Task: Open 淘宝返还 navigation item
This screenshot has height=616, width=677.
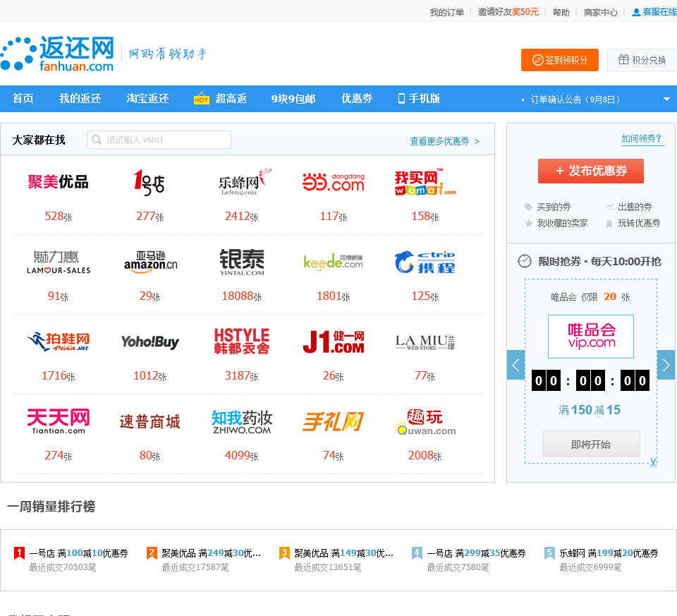Action: tap(147, 99)
